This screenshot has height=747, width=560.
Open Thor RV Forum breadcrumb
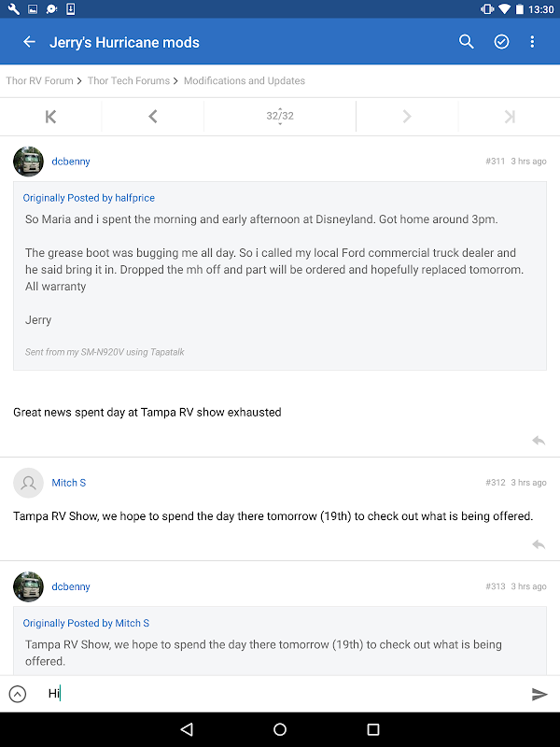click(x=41, y=81)
